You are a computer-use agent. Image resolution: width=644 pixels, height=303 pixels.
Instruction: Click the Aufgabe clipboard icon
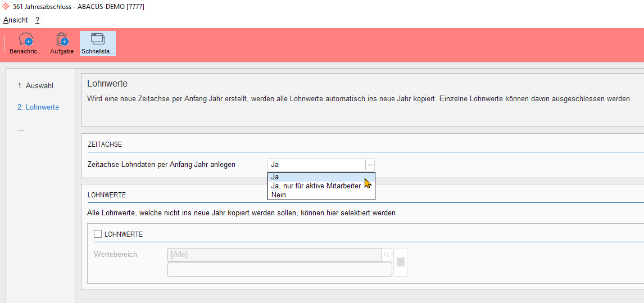(62, 40)
